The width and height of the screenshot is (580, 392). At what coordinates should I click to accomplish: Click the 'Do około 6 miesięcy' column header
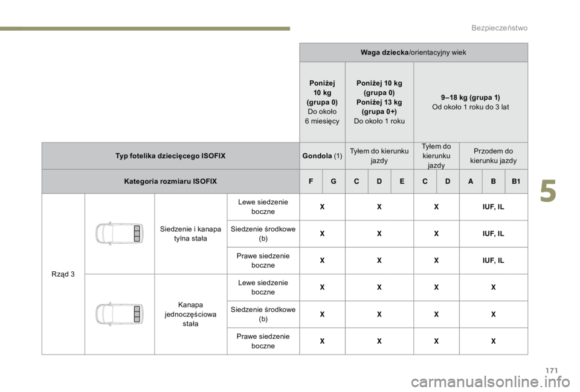click(x=322, y=117)
